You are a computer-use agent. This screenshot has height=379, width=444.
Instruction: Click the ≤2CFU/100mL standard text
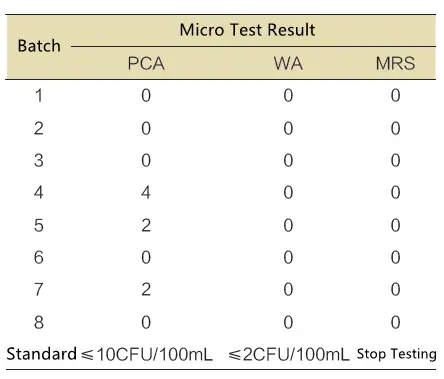tap(289, 354)
